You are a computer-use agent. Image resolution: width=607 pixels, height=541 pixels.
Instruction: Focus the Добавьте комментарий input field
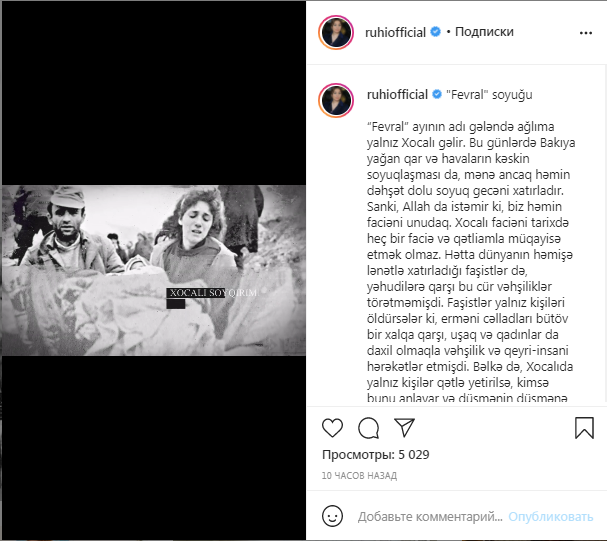(430, 516)
